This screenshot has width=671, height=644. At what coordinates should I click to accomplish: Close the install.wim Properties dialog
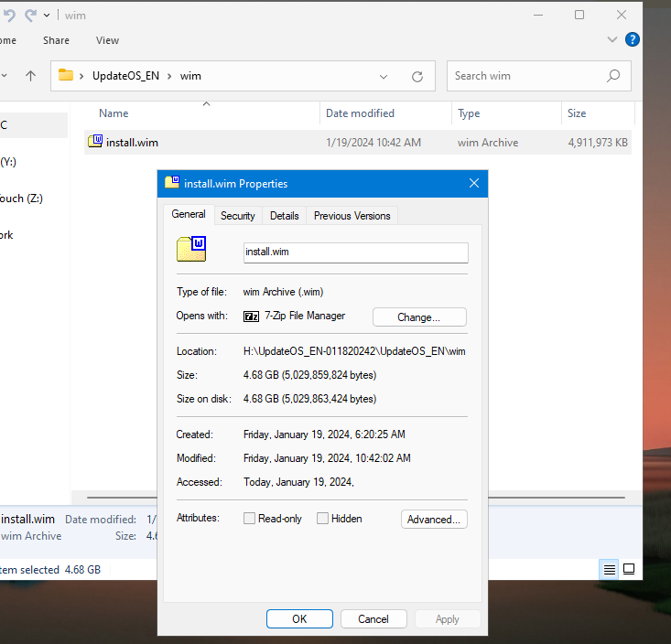[473, 184]
